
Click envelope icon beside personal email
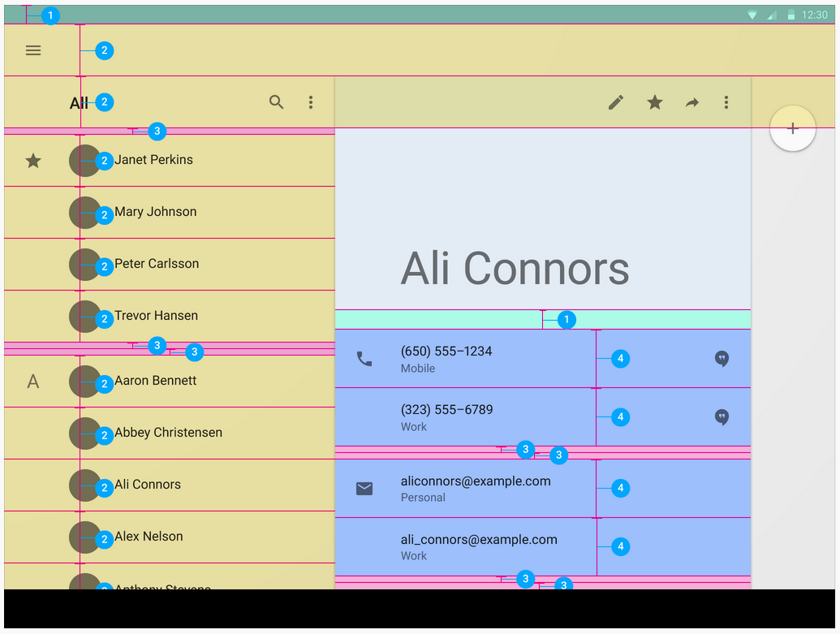(364, 488)
